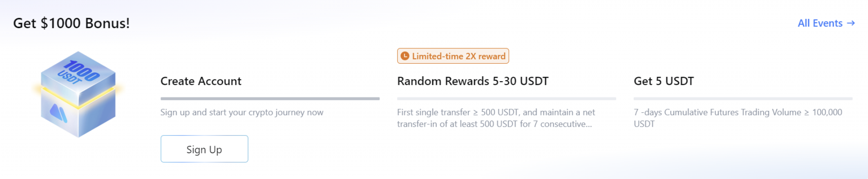The image size is (868, 179).
Task: Click the Get 5 USDT progress bar
Action: tap(743, 99)
